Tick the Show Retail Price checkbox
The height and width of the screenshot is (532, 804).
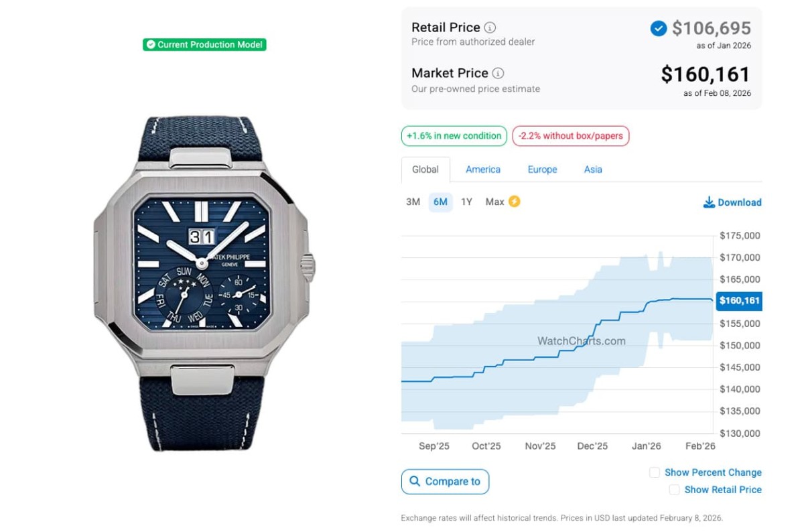coord(674,490)
